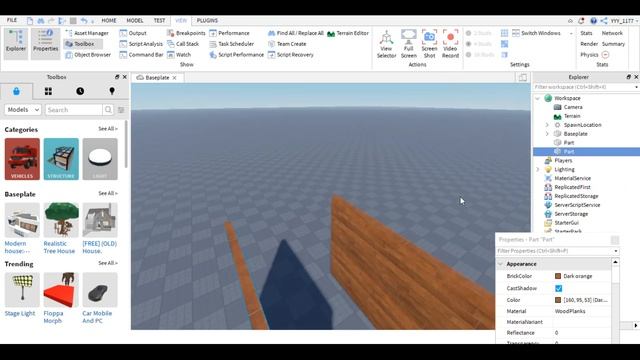The width and height of the screenshot is (640, 360).
Task: Open Toolbox search filter options
Action: [121, 110]
